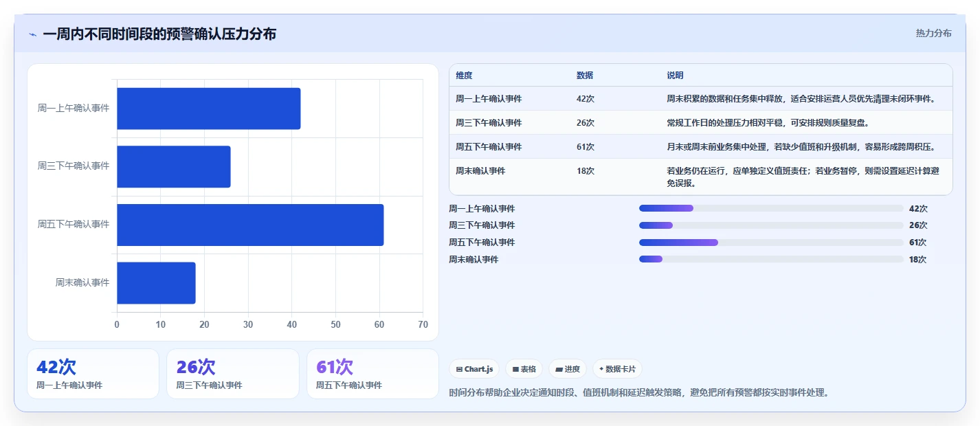Click the description starting 月末或周末前业务集中处理

801,147
